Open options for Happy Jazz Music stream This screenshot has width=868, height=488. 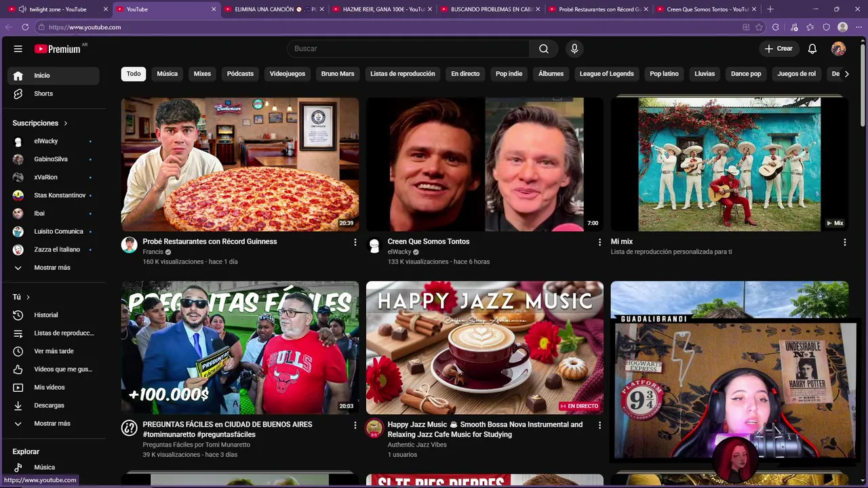tap(599, 425)
